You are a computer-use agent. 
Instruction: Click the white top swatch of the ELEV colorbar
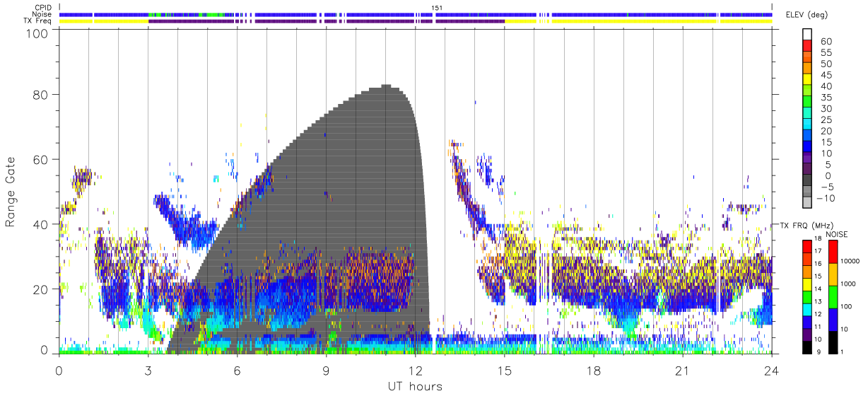[807, 35]
